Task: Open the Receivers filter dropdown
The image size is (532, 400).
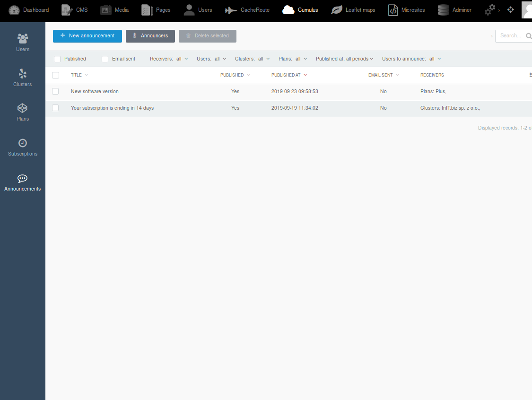Action: pyautogui.click(x=169, y=59)
